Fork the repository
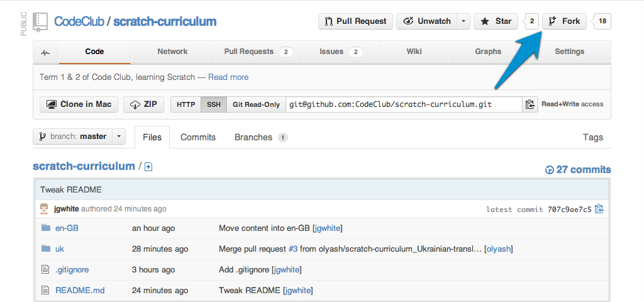 [x=565, y=21]
